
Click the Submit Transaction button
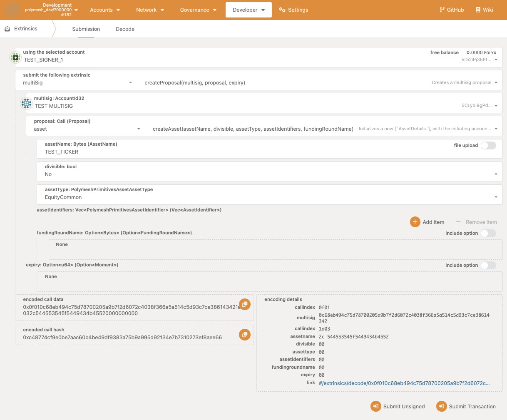[466, 406]
